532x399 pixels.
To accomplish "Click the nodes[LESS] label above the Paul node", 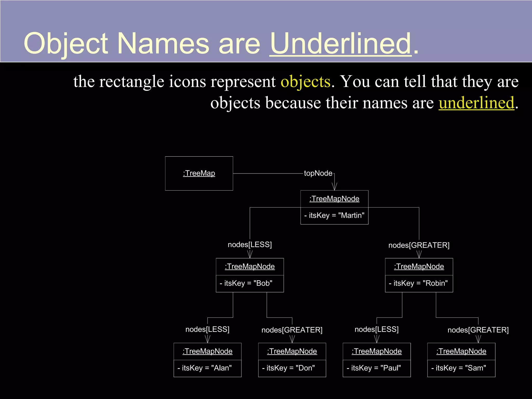I will click(377, 329).
